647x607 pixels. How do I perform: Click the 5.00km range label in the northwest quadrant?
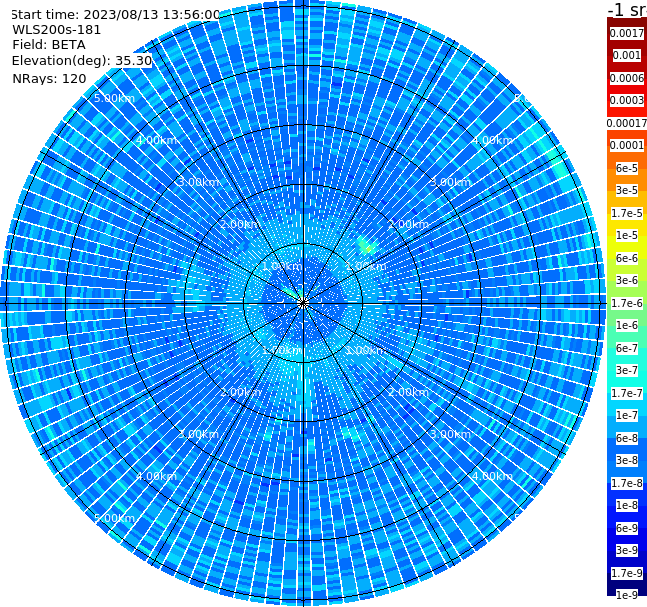(x=114, y=98)
